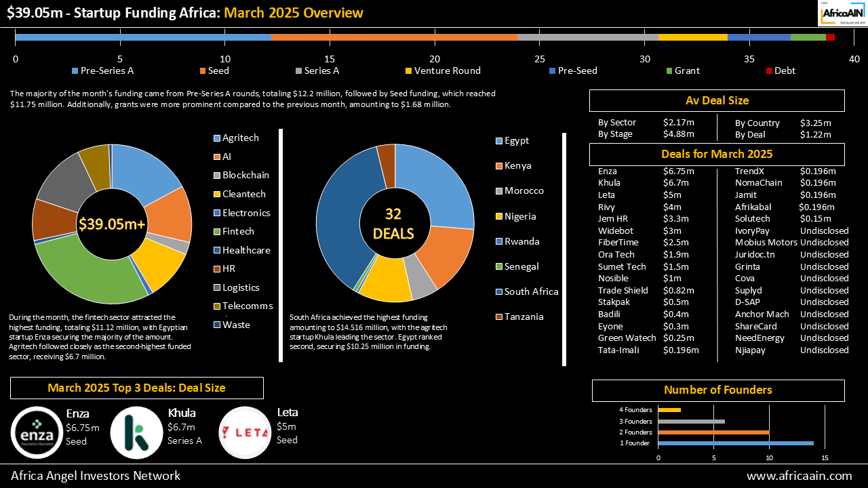Select 'Mobius Motors' in the deals list
Screen dimensions: 868x488
tap(766, 243)
